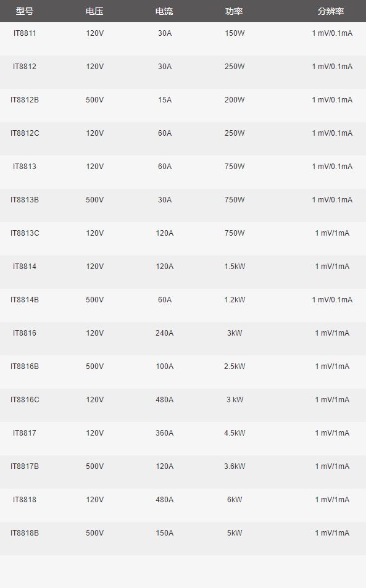Click the 分辨率 column header
This screenshot has height=588, width=366.
tap(331, 11)
